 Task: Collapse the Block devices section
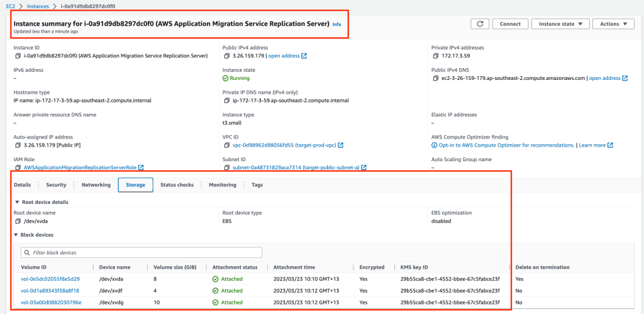tap(18, 235)
